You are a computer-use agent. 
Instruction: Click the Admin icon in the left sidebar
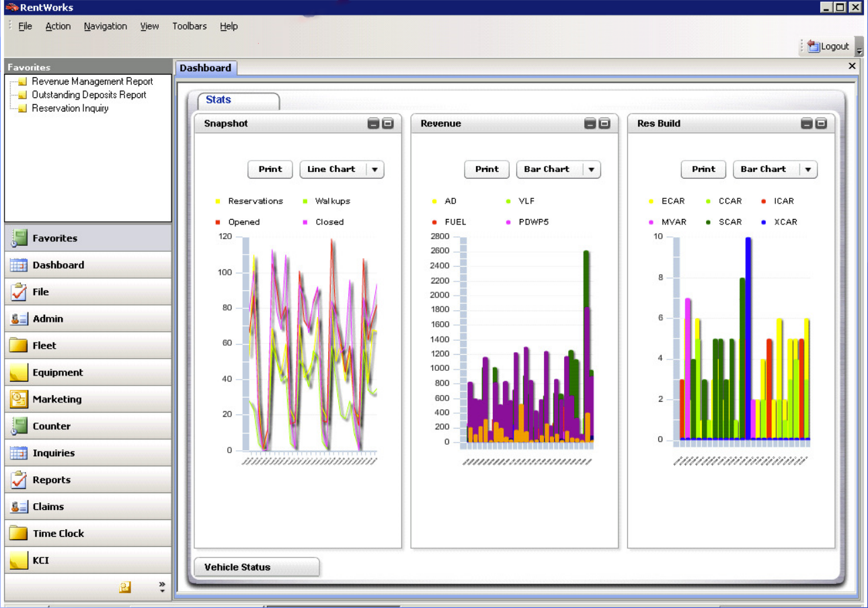[19, 318]
